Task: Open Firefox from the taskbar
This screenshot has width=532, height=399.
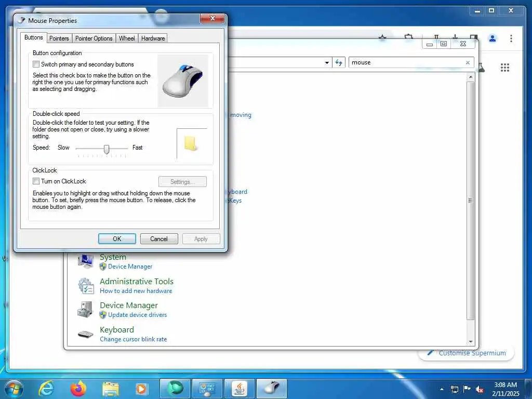Action: [x=78, y=389]
